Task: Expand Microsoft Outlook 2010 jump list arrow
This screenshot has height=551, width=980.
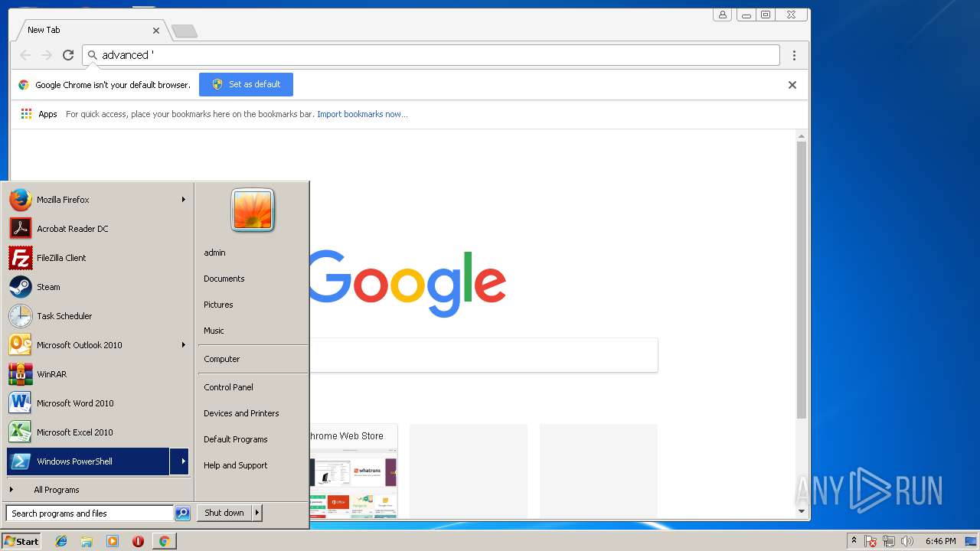Action: tap(183, 345)
